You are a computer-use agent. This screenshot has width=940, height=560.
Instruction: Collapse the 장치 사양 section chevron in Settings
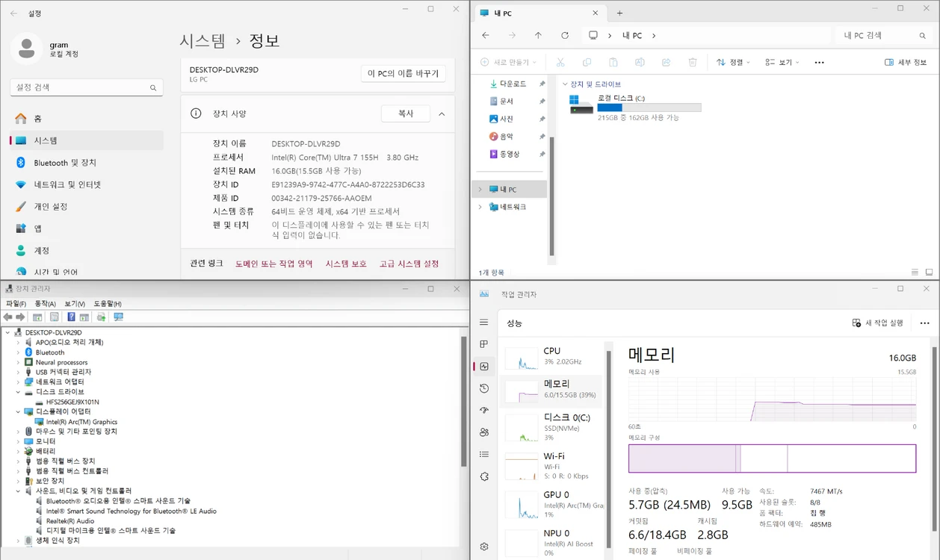[x=442, y=114]
